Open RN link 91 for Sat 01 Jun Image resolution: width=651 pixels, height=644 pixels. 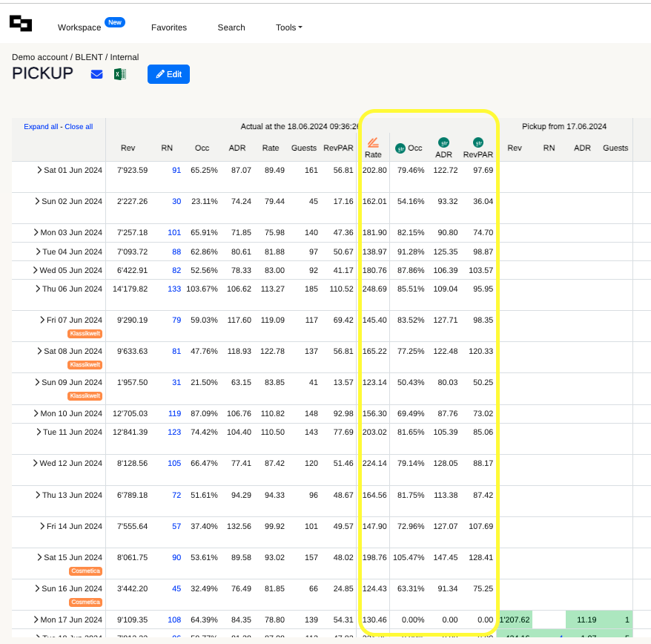coord(176,170)
